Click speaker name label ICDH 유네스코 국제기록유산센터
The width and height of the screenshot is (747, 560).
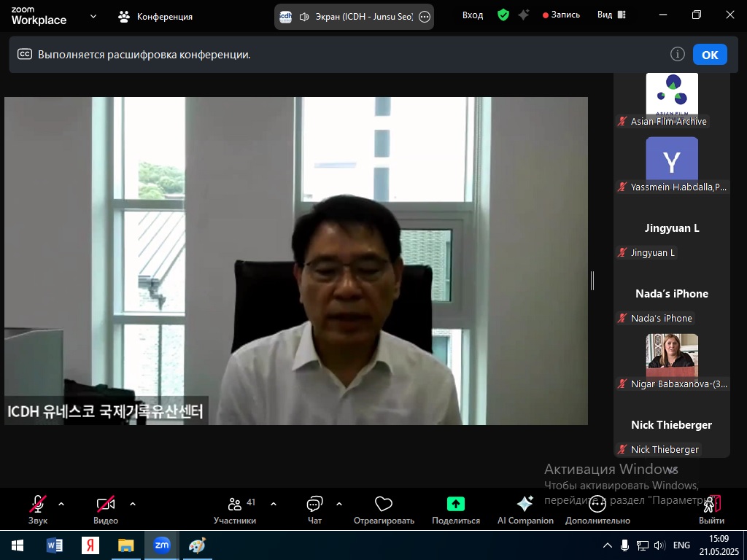pyautogui.click(x=106, y=411)
